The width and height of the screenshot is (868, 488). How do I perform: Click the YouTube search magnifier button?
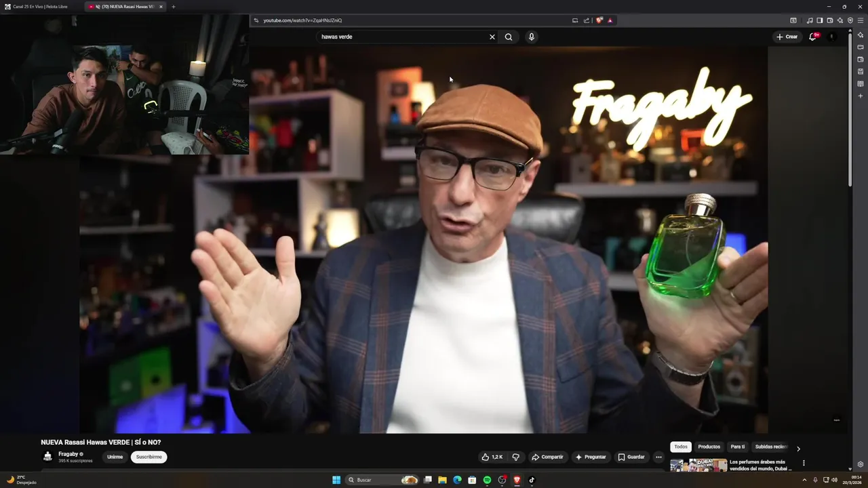(509, 37)
